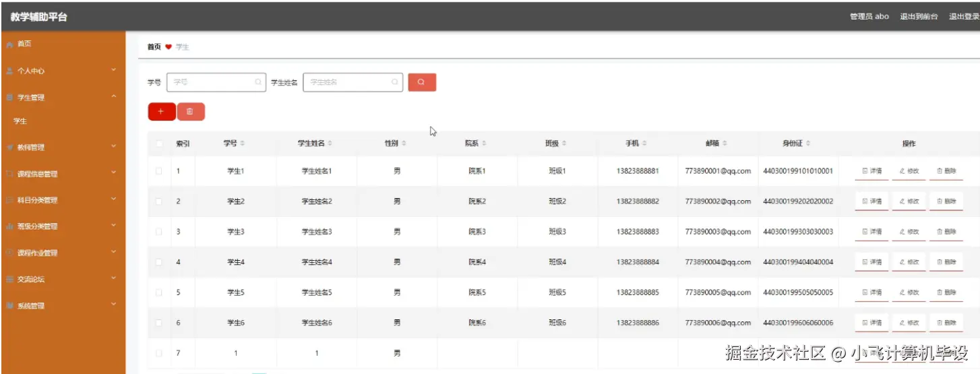This screenshot has height=374, width=980.
Task: Click the 管理员 abo user label
Action: click(x=869, y=16)
